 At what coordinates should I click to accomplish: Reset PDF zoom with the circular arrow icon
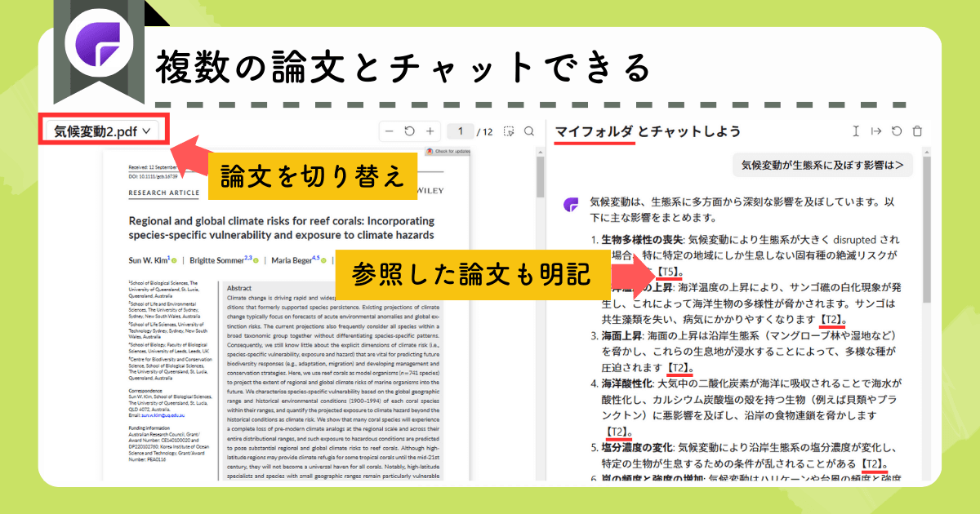(409, 131)
